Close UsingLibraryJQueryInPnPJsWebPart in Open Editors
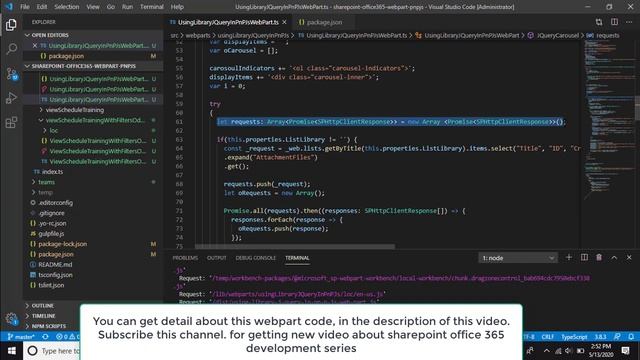Screen dimensions: 640x360 pos(35,46)
